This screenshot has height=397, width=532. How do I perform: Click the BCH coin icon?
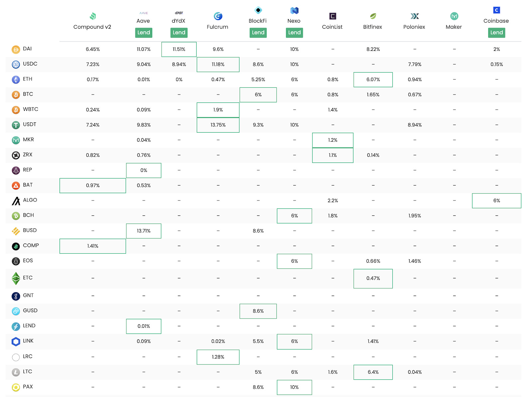coord(16,216)
